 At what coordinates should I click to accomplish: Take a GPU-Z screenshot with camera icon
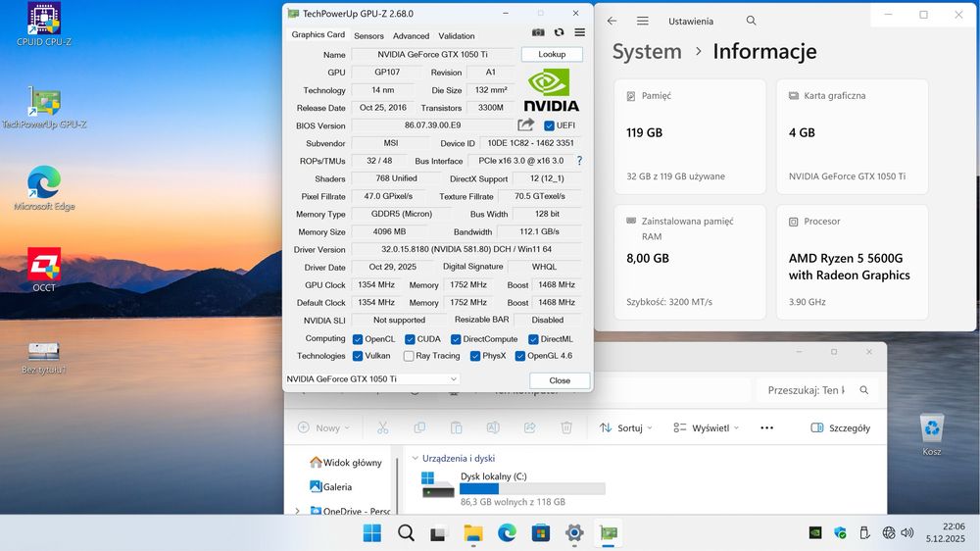[537, 32]
